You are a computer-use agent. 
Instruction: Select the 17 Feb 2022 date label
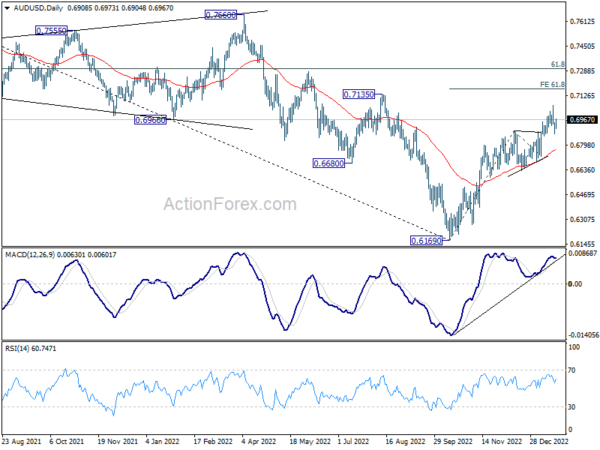point(213,442)
